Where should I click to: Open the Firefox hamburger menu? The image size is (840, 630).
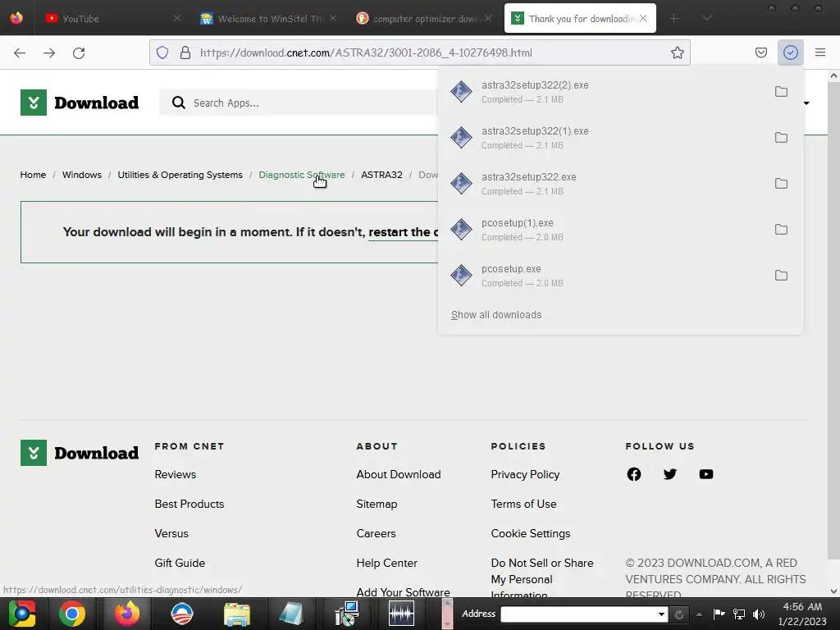pyautogui.click(x=819, y=52)
